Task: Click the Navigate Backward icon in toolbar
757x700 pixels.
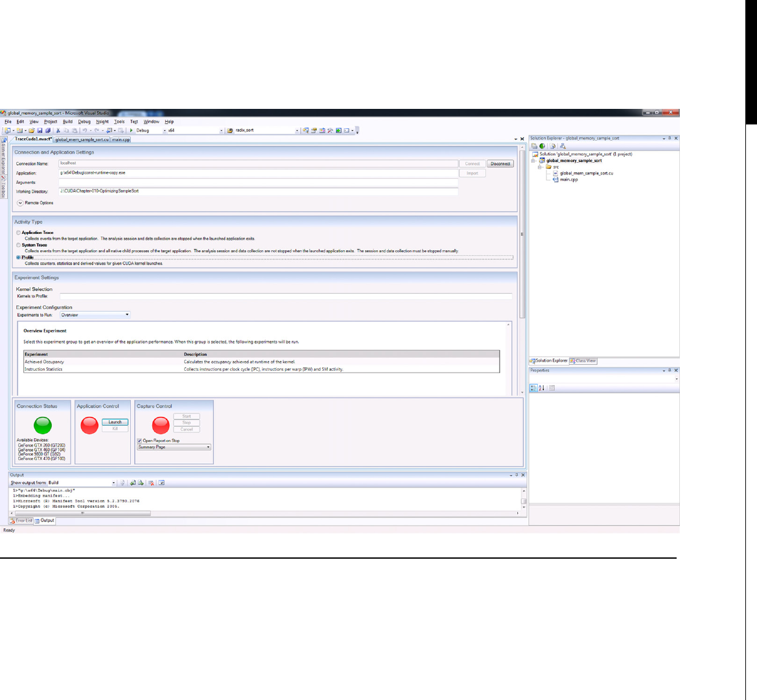Action: tap(110, 130)
